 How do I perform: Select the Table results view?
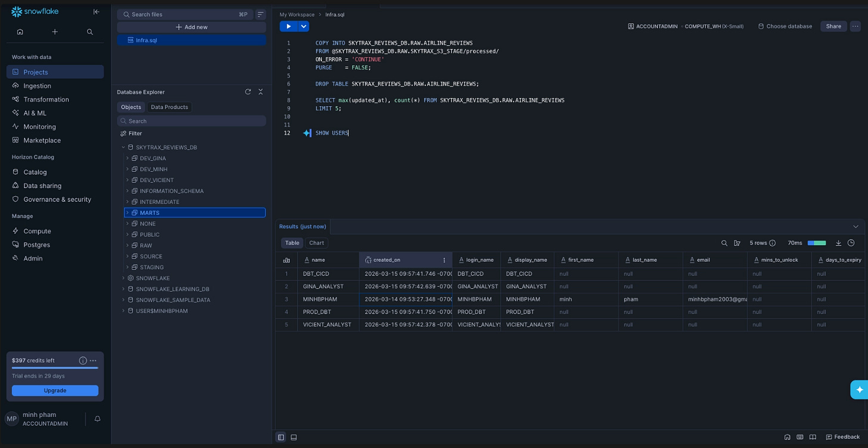point(292,243)
